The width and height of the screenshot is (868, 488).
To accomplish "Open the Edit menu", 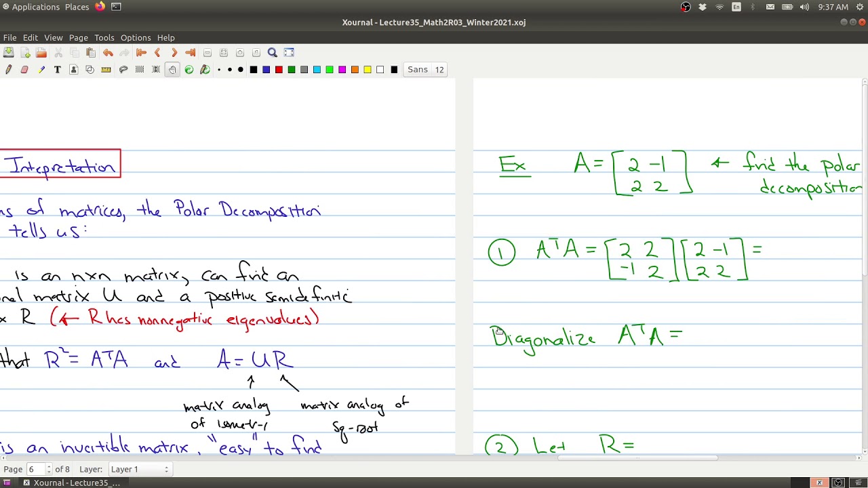I will click(31, 38).
